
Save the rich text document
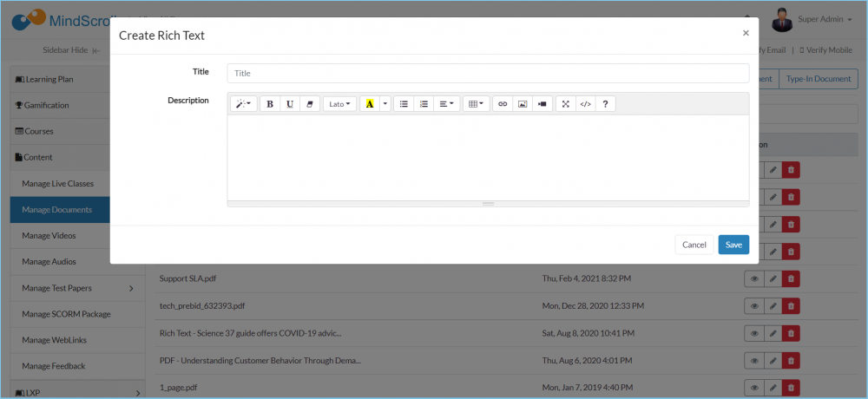pos(733,245)
